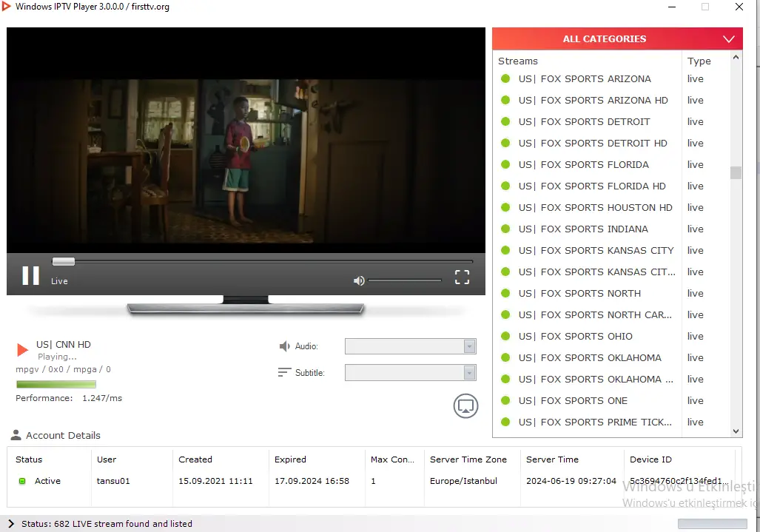Select US| FOX SPORTS ARIZONA HD stream

593,101
